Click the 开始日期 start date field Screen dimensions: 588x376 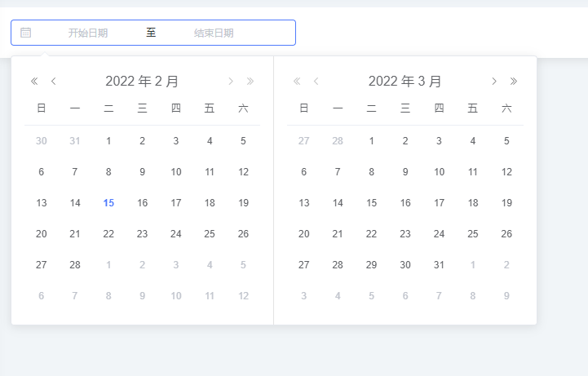pos(88,33)
